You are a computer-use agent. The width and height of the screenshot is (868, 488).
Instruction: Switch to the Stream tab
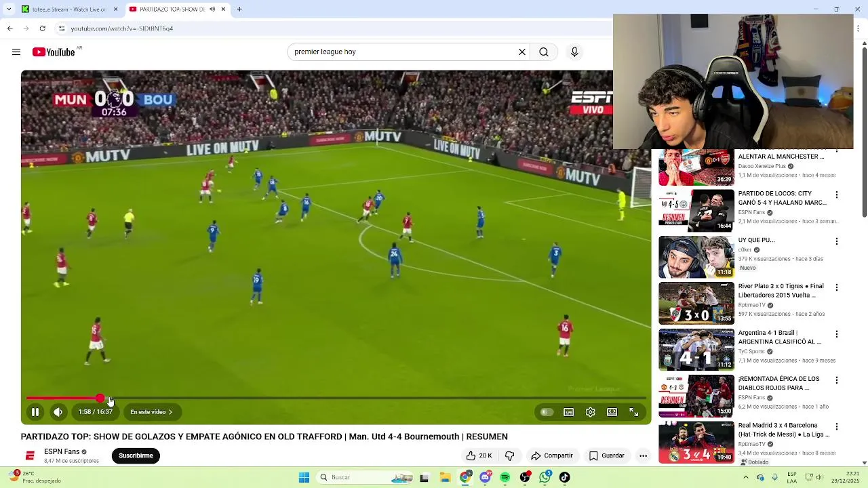click(68, 9)
